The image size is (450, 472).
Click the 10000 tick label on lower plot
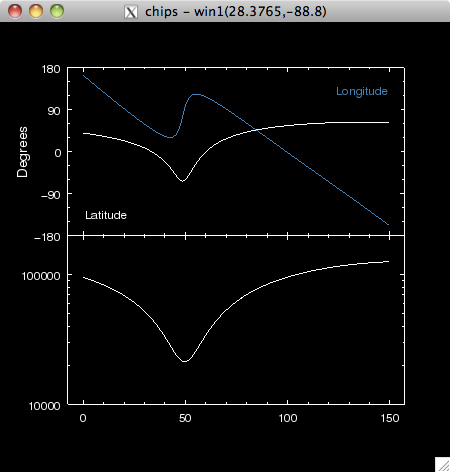pyautogui.click(x=45, y=406)
